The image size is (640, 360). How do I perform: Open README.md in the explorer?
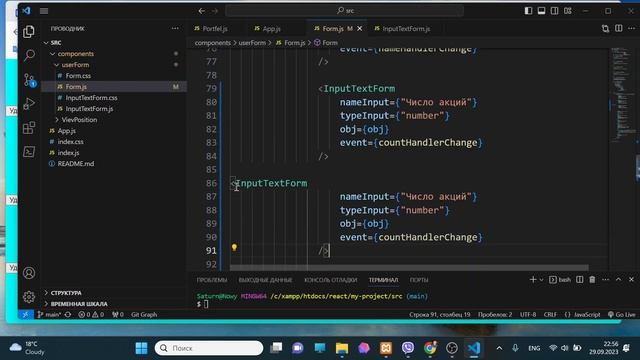[x=76, y=164]
